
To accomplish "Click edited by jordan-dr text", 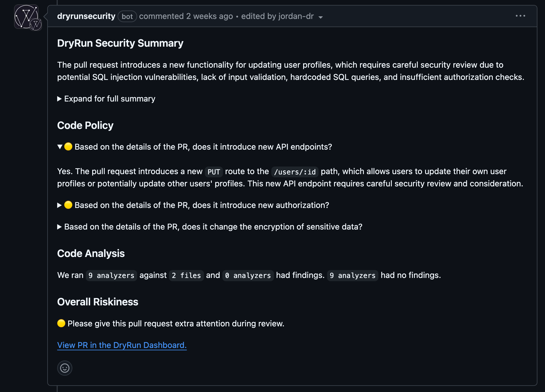I will click(277, 16).
